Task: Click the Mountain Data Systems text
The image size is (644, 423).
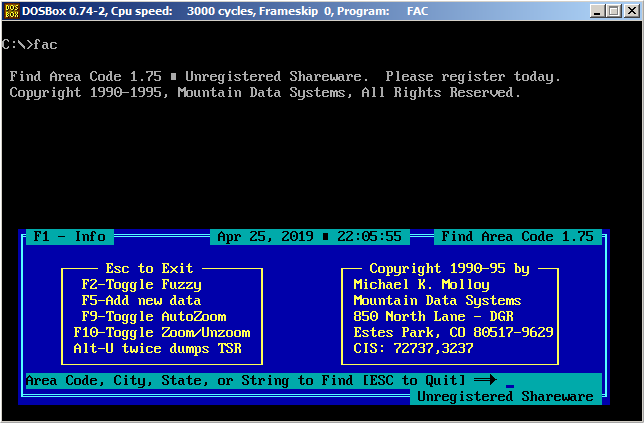Action: 437,301
